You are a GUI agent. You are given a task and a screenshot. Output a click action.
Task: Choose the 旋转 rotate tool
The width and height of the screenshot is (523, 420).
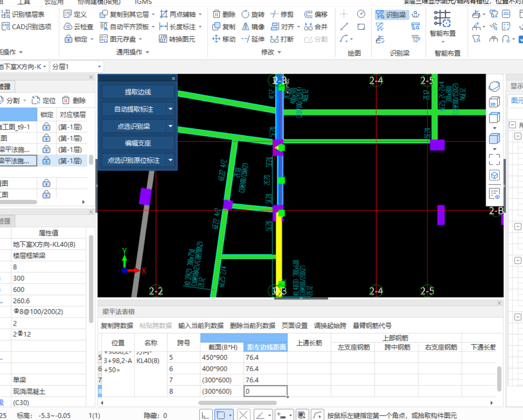tap(253, 14)
